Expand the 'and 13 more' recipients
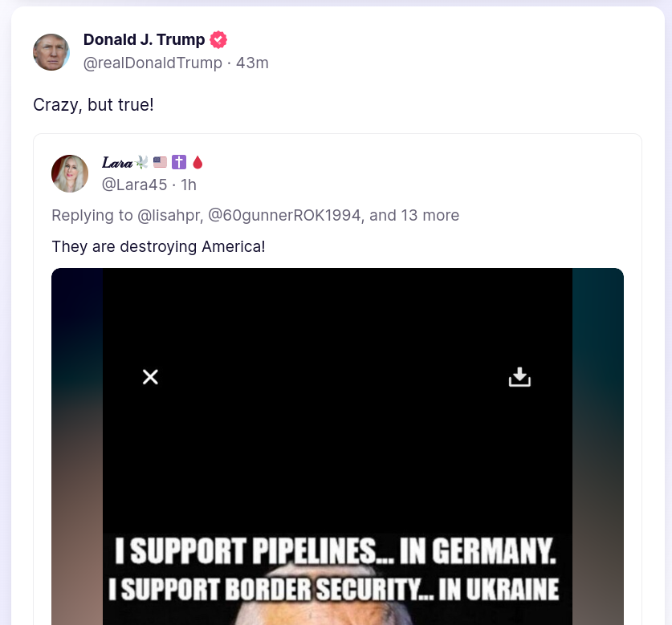 (414, 215)
